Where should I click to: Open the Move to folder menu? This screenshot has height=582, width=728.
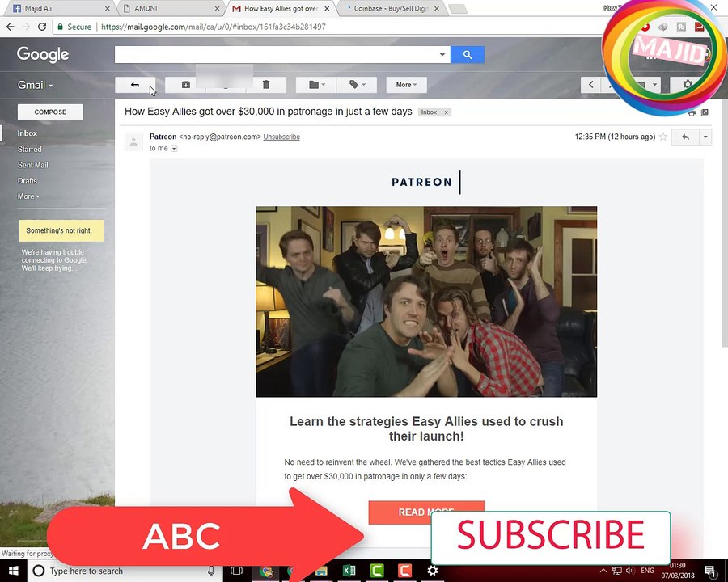point(316,85)
